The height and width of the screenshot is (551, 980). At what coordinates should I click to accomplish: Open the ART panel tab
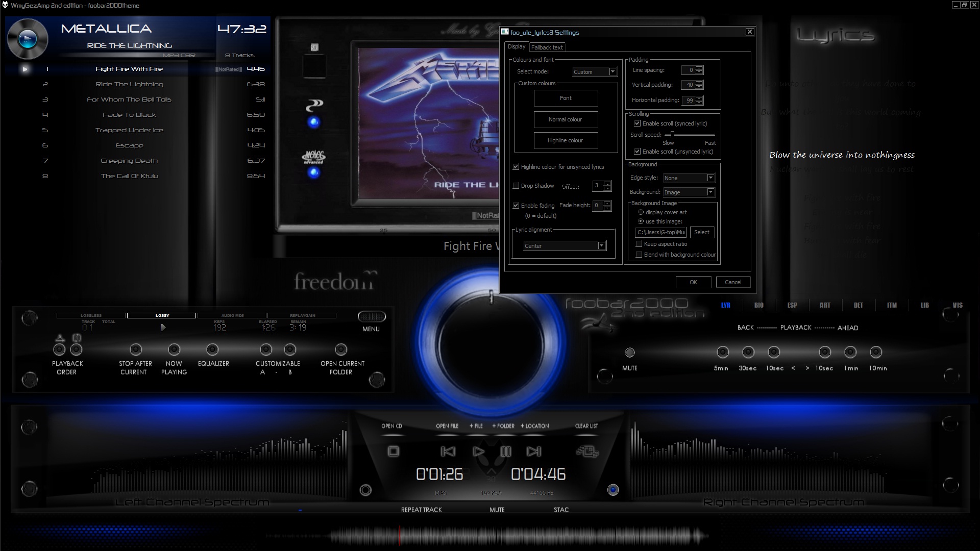(825, 305)
